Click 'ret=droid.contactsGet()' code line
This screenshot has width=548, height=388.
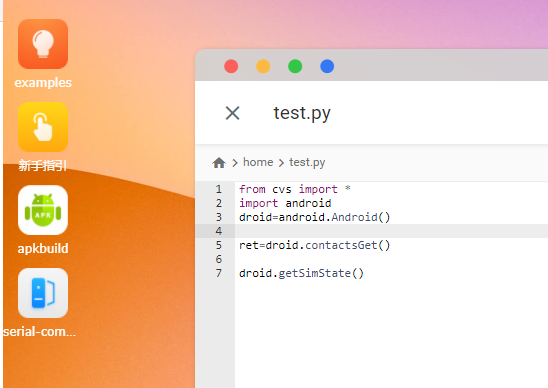coord(315,245)
